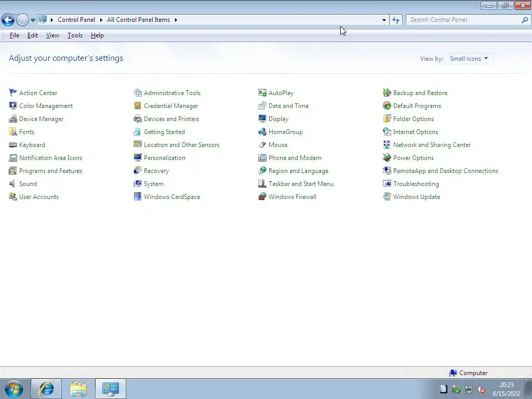Open Credential Manager vault icon
Screen dimensions: 532x399
point(137,105)
